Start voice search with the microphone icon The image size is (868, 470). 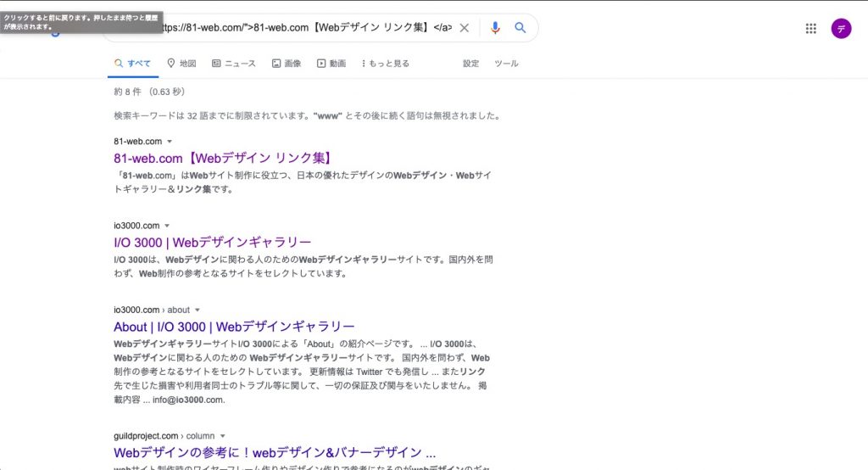pyautogui.click(x=495, y=28)
